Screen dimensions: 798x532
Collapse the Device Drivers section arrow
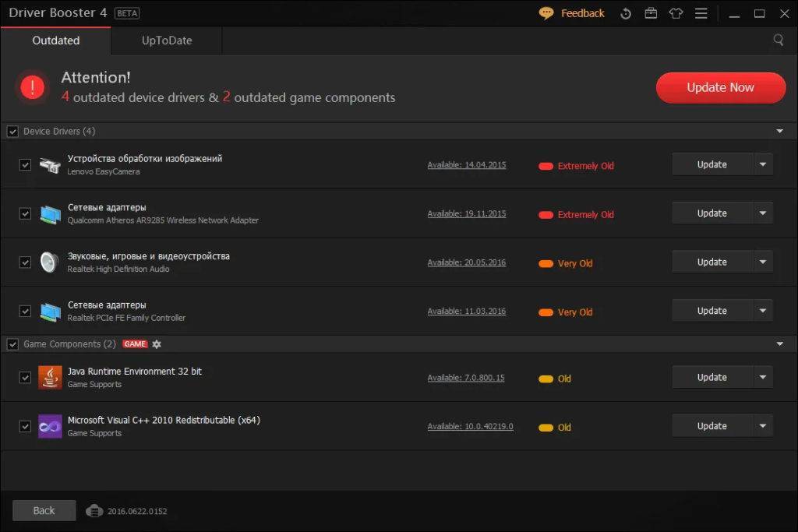[780, 132]
